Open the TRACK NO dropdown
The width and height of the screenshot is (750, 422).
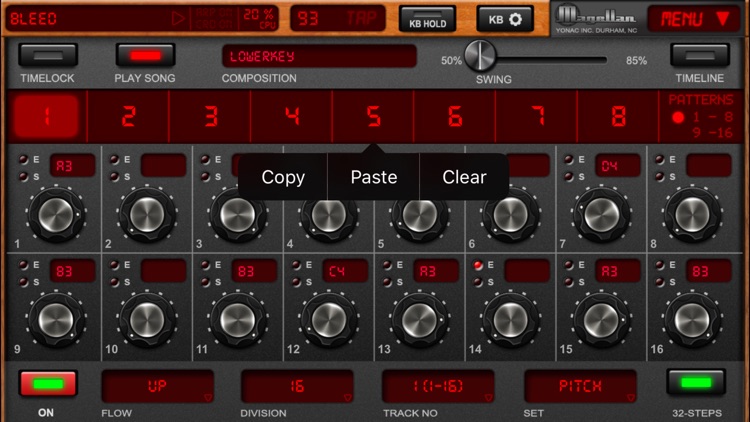(438, 386)
